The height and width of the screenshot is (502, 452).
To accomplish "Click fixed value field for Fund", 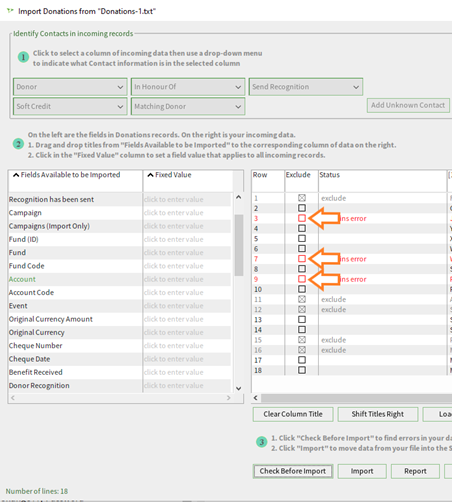I will click(187, 253).
